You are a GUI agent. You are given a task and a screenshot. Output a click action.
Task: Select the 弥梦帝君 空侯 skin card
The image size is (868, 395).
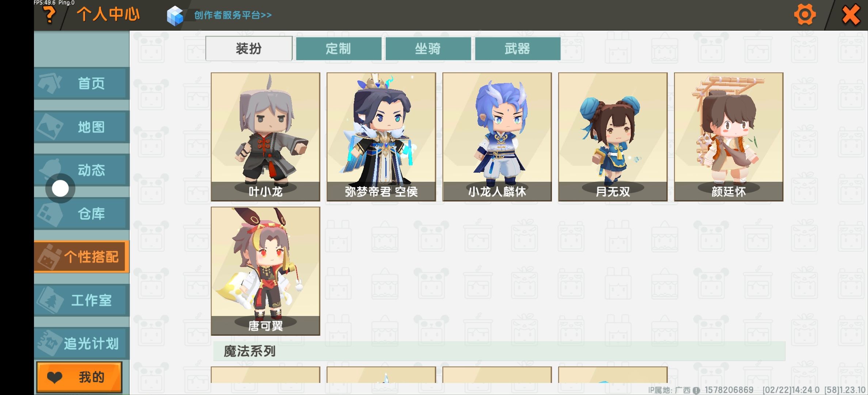coord(381,137)
